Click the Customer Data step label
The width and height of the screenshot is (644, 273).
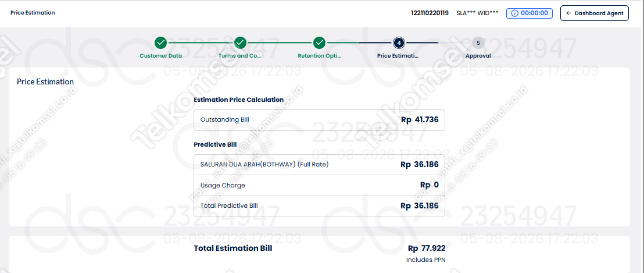click(161, 56)
